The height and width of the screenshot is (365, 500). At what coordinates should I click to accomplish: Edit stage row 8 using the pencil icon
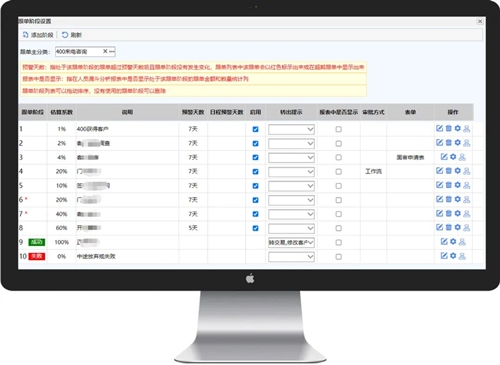(440, 227)
